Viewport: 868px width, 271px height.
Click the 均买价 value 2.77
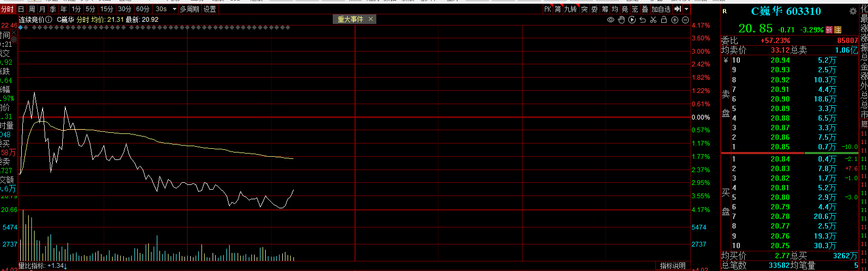pyautogui.click(x=782, y=256)
